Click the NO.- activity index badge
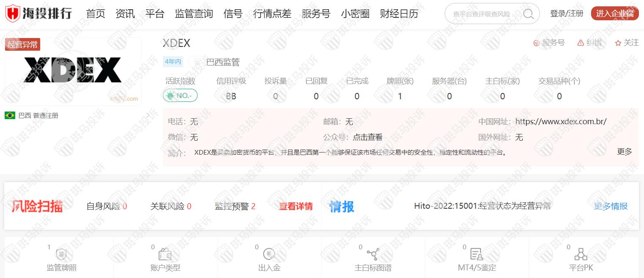This screenshot has height=278, width=644. 180,95
